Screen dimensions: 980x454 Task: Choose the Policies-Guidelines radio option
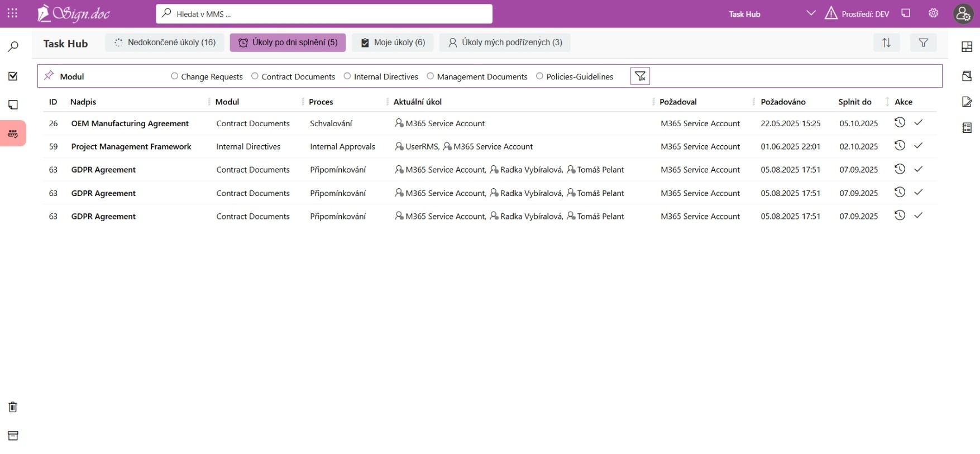pyautogui.click(x=539, y=77)
